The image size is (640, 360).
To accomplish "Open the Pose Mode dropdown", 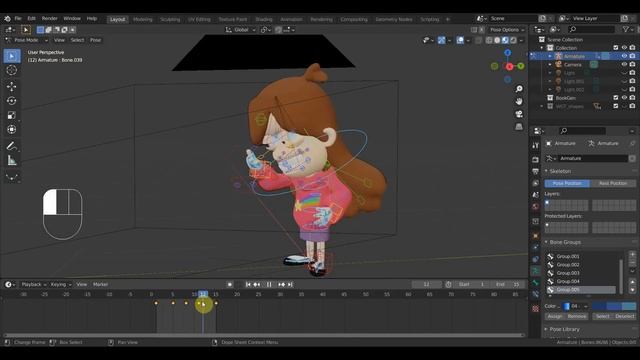I will click(x=27, y=40).
